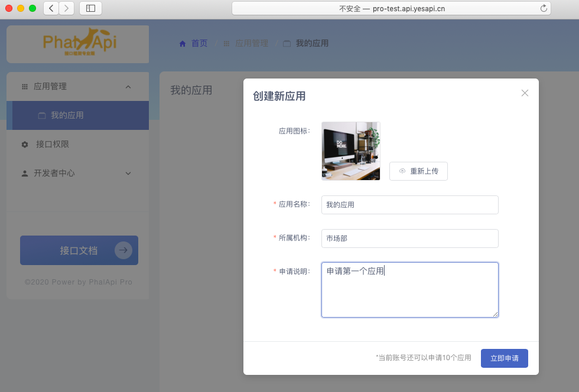The width and height of the screenshot is (579, 392).
Task: Click the user icon beside 开发者中心
Action: click(x=25, y=174)
